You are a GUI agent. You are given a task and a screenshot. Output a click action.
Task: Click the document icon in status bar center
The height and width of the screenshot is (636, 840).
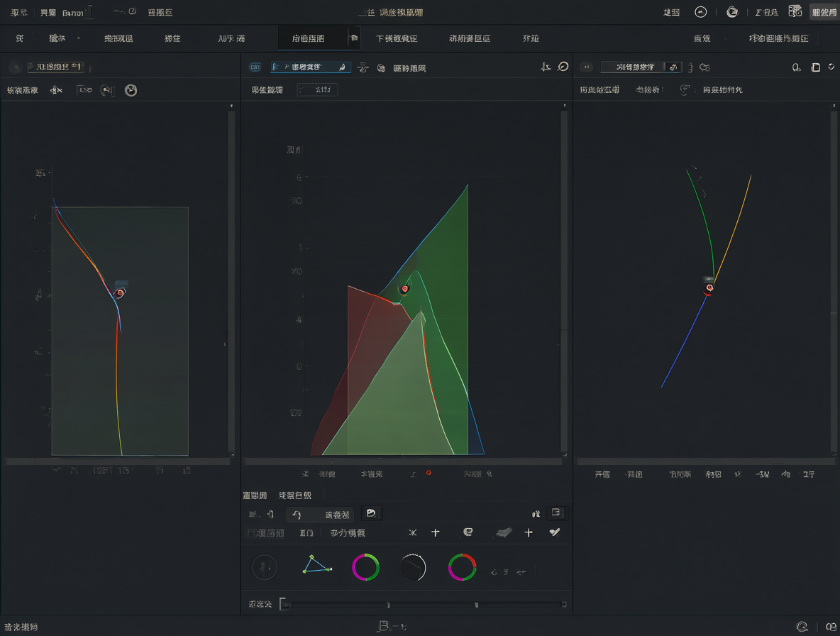point(384,626)
